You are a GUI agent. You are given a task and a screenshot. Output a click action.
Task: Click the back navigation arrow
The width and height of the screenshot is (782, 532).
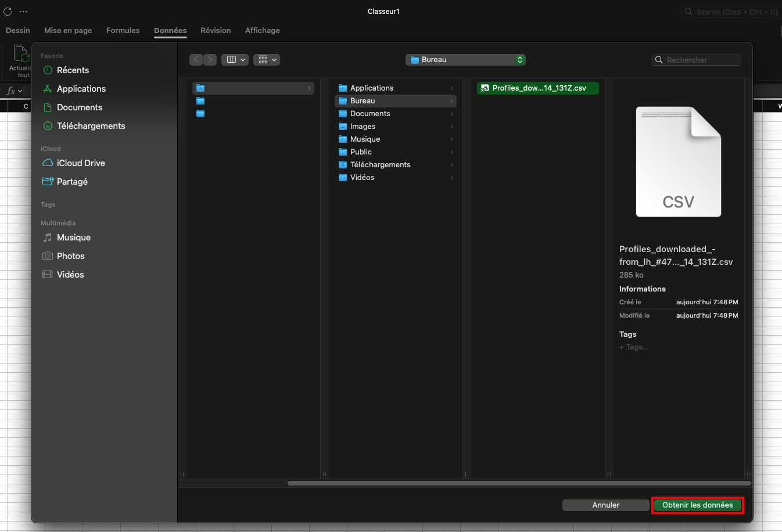(x=196, y=60)
